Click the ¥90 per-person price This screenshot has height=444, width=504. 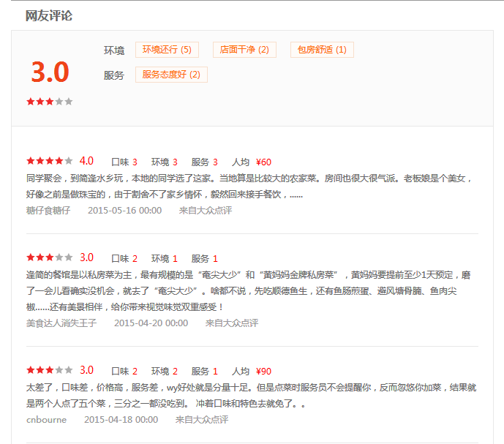263,371
